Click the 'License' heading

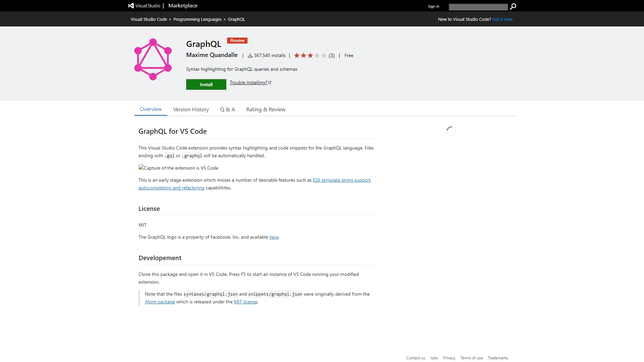pos(149,208)
